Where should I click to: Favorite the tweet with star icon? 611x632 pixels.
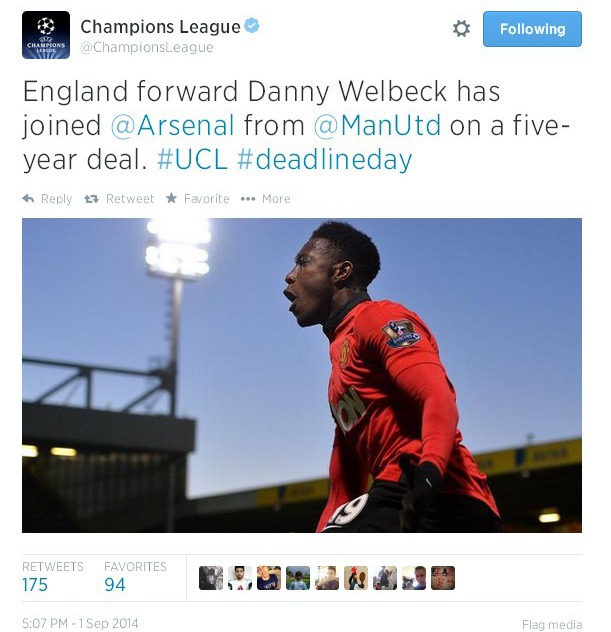[x=171, y=198]
